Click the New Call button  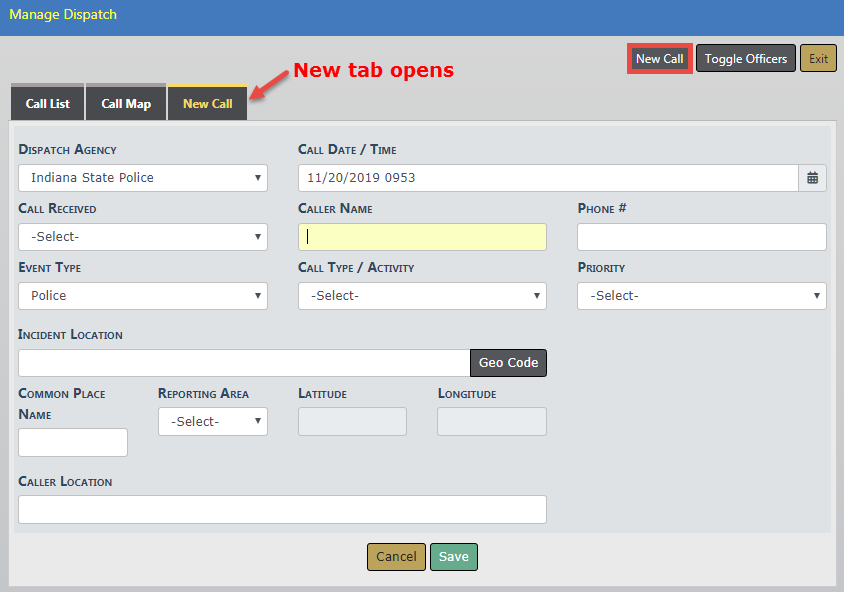point(660,59)
